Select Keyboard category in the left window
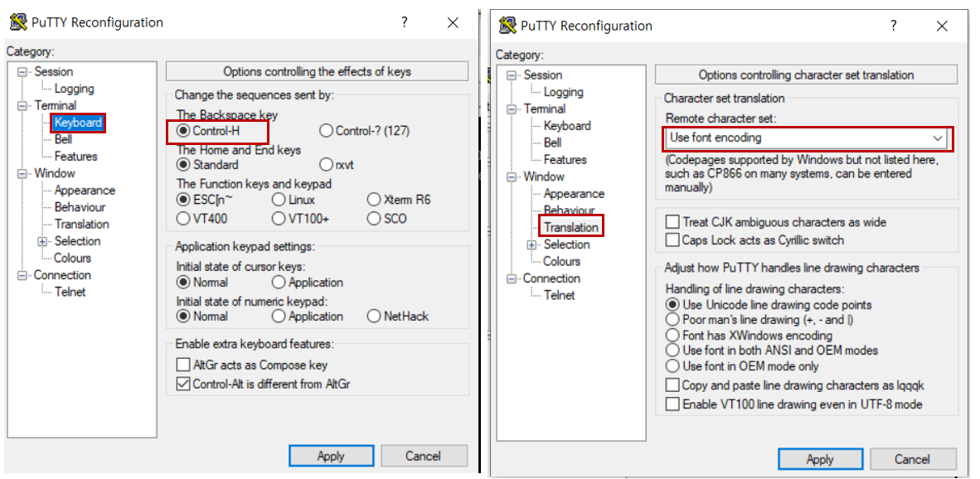The image size is (980, 479). tap(77, 123)
